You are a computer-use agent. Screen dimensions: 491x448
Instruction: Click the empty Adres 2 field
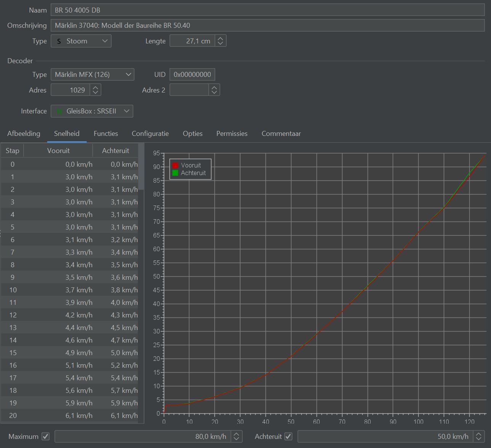pyautogui.click(x=189, y=90)
